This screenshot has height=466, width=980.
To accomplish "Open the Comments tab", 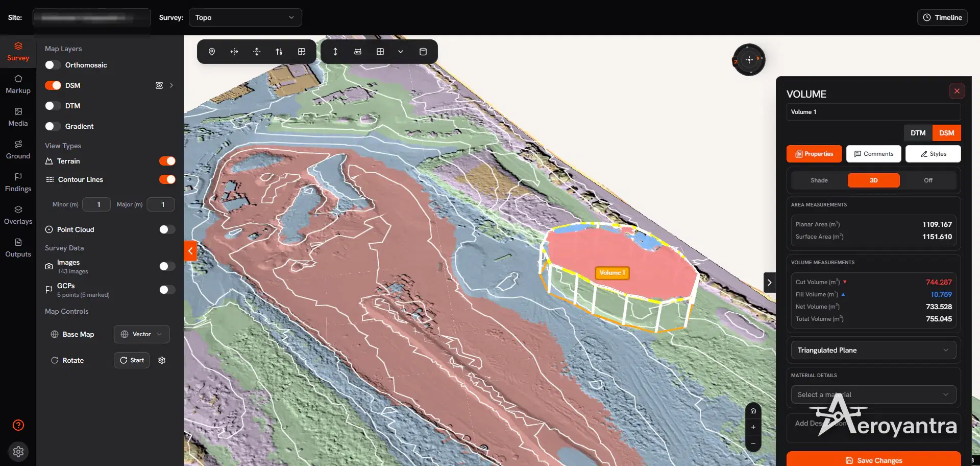I will click(874, 154).
